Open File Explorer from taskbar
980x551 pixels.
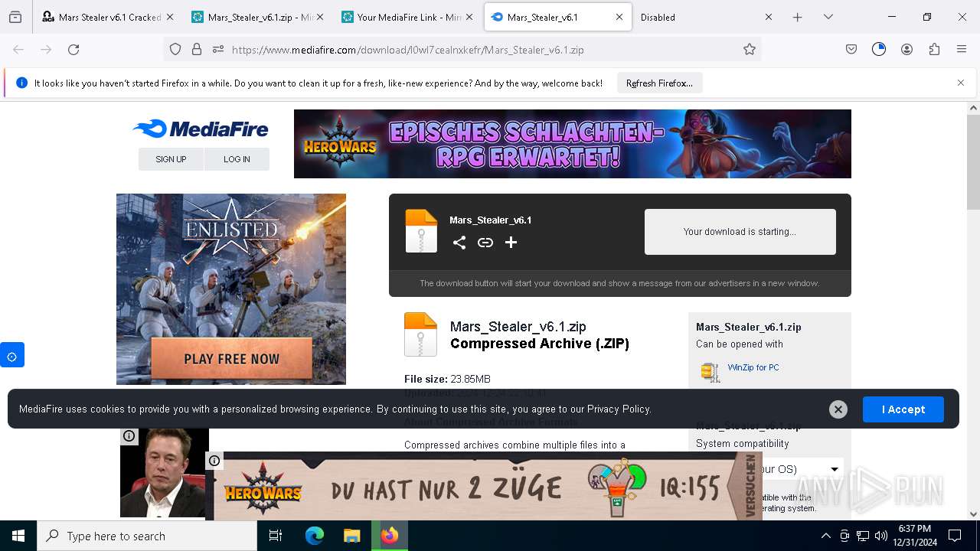click(x=351, y=536)
